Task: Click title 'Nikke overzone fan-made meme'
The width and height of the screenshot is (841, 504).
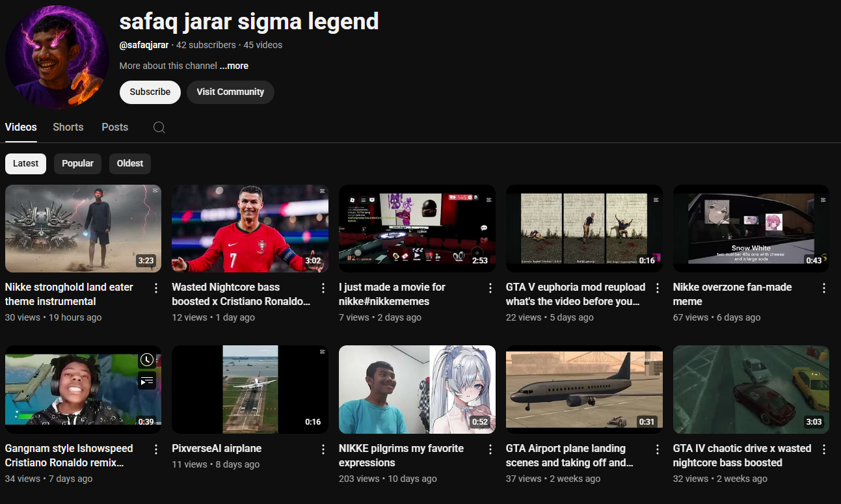Action: click(x=732, y=294)
